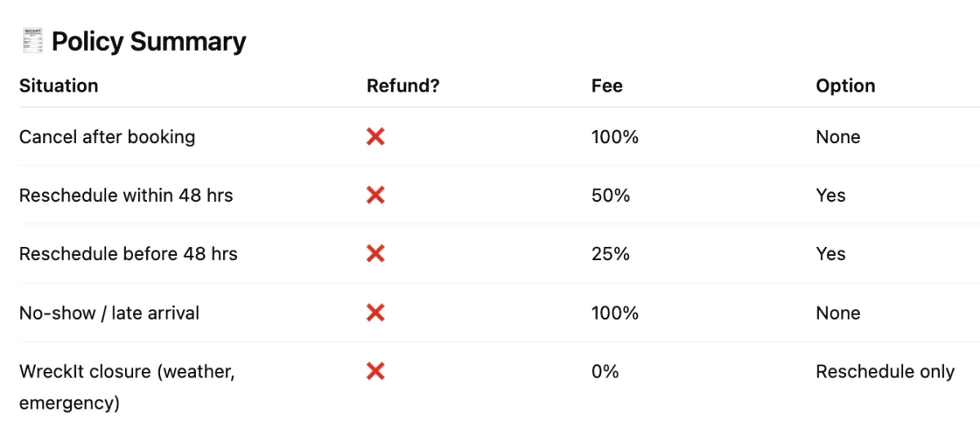Select the Reschedule within 48 hrs cell

(x=126, y=195)
